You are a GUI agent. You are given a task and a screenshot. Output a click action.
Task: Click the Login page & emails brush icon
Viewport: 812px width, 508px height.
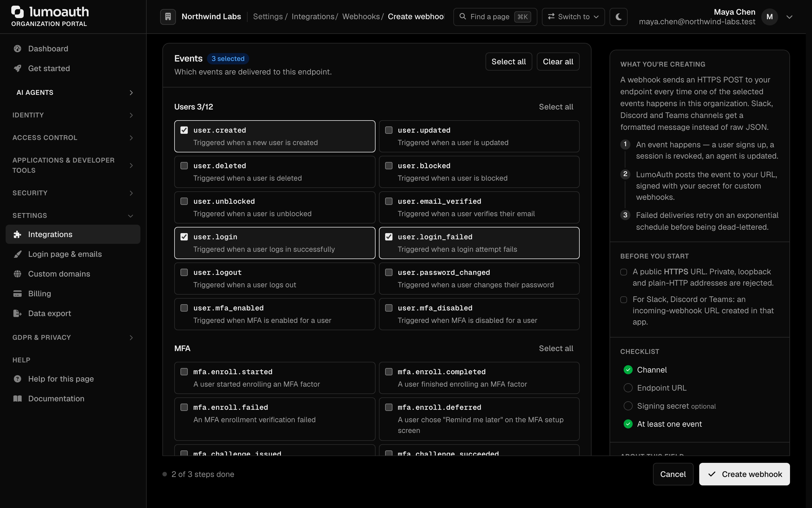point(17,254)
